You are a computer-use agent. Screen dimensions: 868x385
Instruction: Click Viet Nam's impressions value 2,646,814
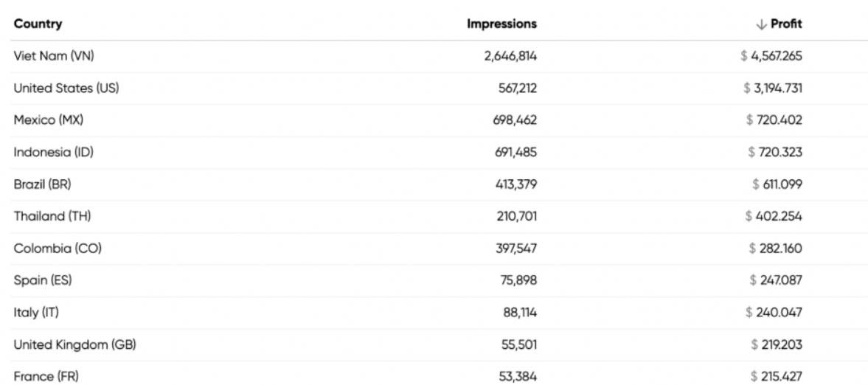(510, 56)
